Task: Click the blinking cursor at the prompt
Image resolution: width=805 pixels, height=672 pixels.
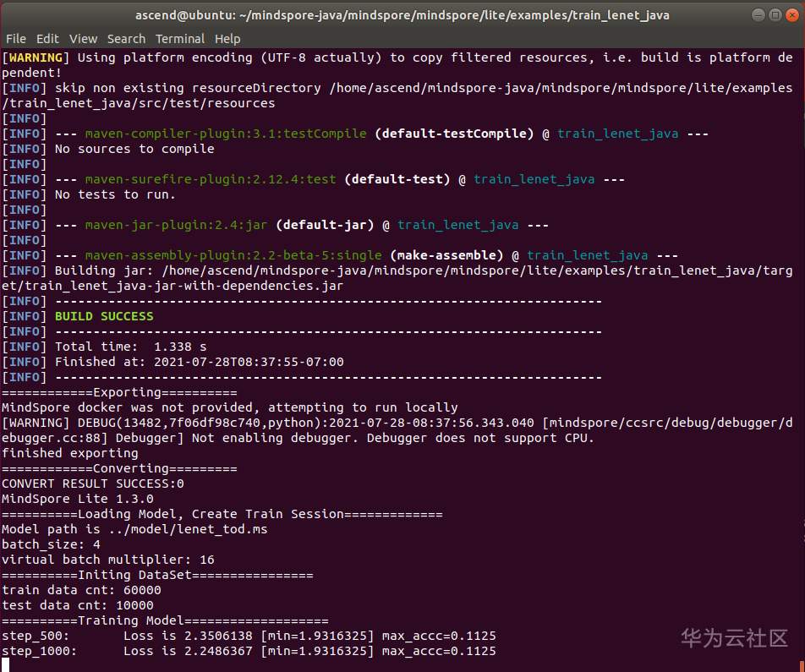Action: (x=5, y=664)
